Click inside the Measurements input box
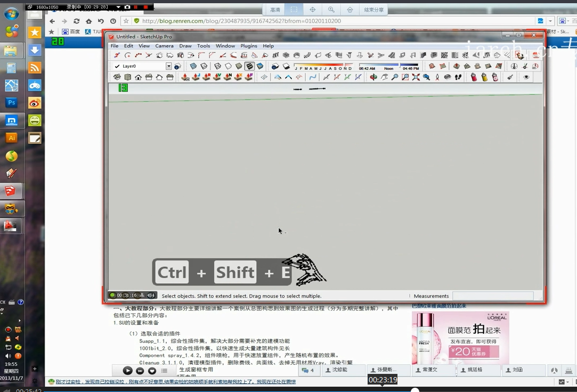This screenshot has height=392, width=577. pos(493,296)
